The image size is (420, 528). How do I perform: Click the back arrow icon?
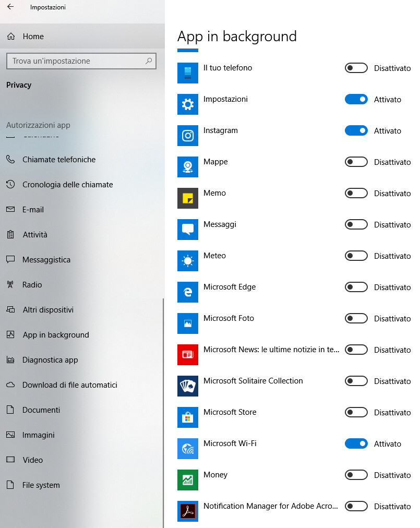pyautogui.click(x=10, y=7)
